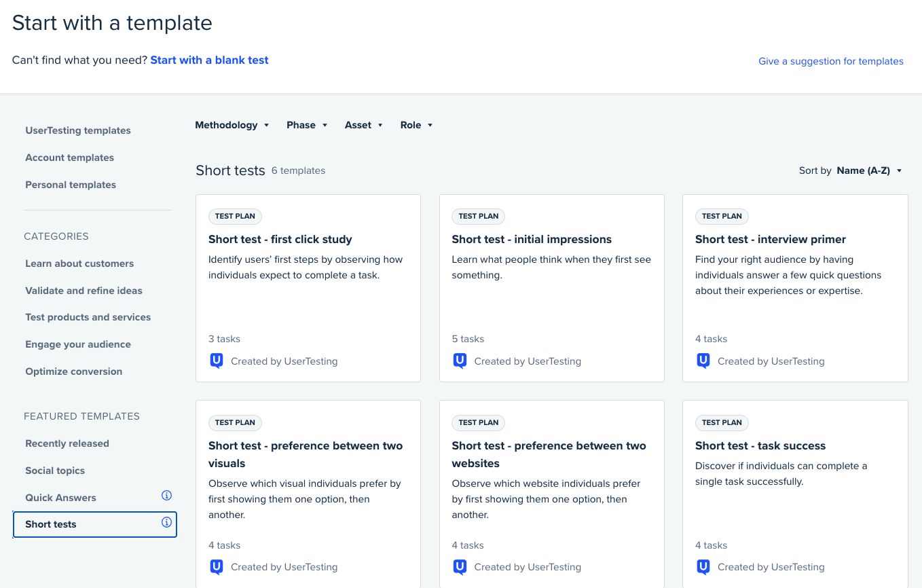Image resolution: width=922 pixels, height=588 pixels.
Task: Open Short test - task success title
Action: tap(760, 445)
